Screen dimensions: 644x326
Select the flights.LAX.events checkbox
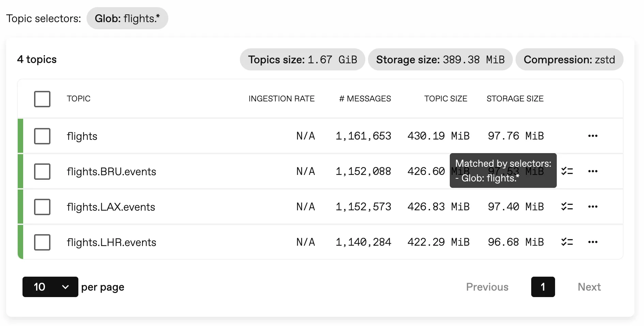[42, 207]
